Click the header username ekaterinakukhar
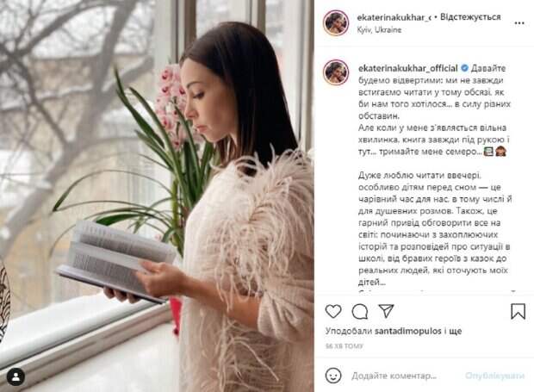The width and height of the screenshot is (534, 392). (394, 17)
